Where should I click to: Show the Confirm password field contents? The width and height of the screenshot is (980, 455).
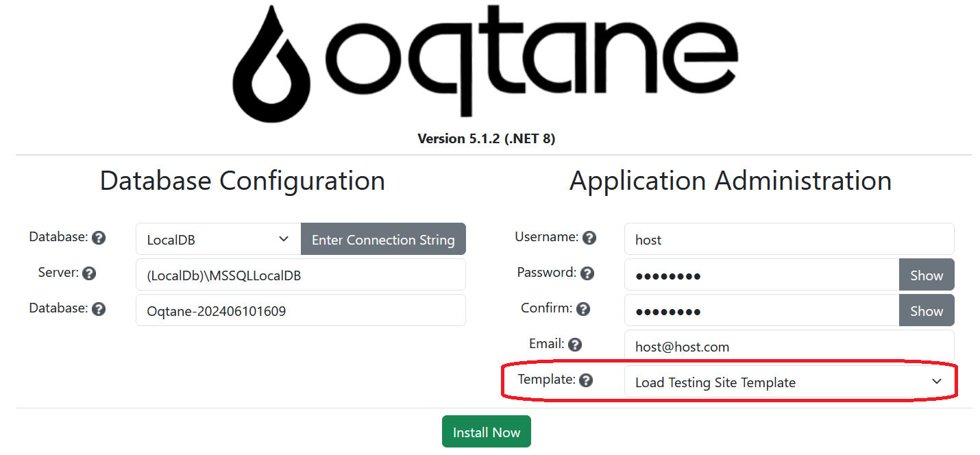927,310
